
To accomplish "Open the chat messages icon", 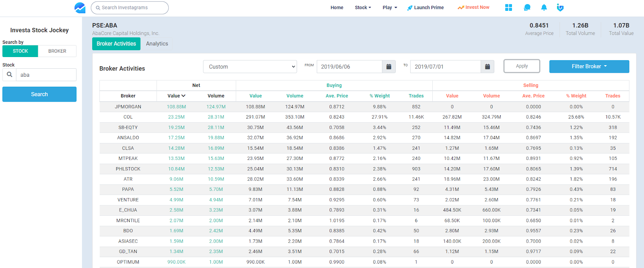I will pos(527,8).
